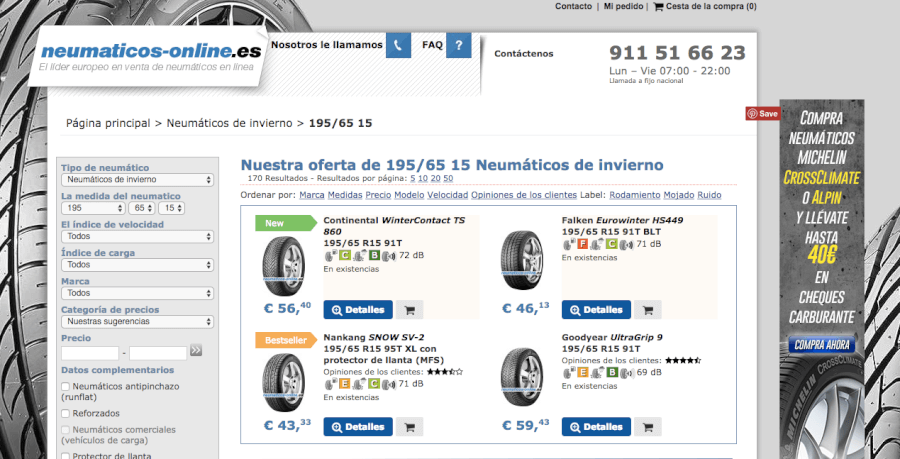
Task: Click Falken wet grip C label icon
Action: (612, 244)
